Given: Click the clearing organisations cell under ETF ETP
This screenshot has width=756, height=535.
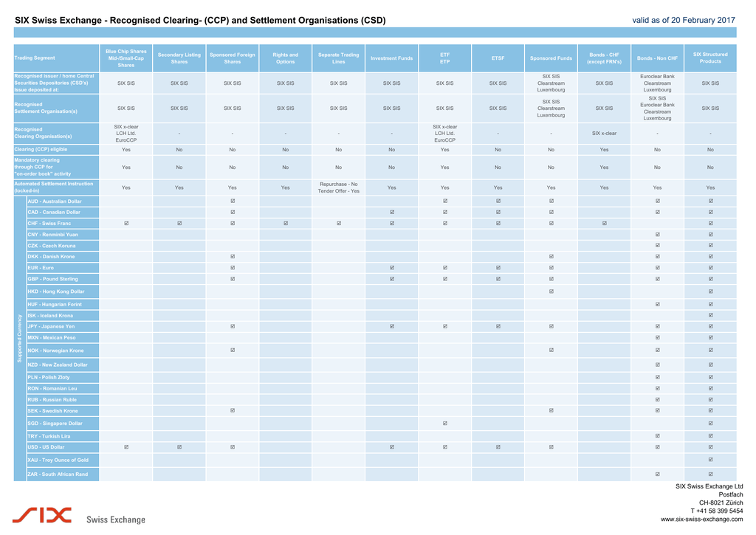Looking at the screenshot, I should (445, 133).
